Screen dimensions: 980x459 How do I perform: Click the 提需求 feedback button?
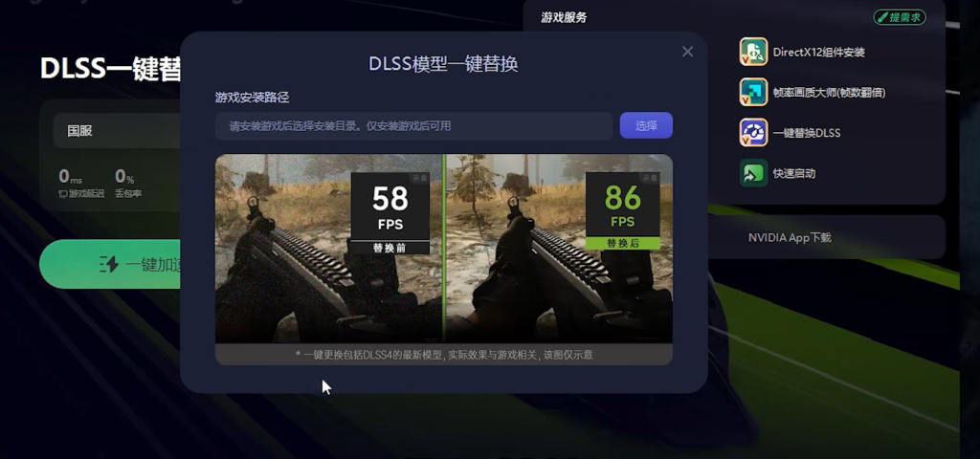point(900,17)
